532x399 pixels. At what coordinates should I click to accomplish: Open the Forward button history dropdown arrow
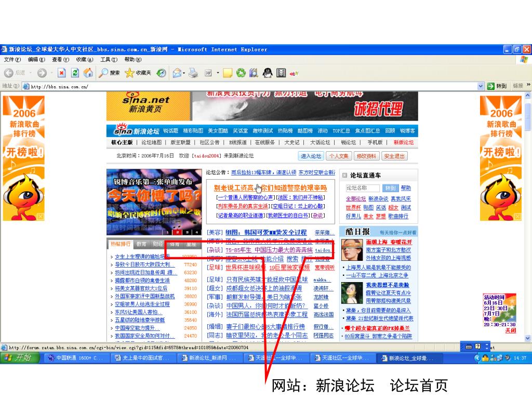click(51, 73)
